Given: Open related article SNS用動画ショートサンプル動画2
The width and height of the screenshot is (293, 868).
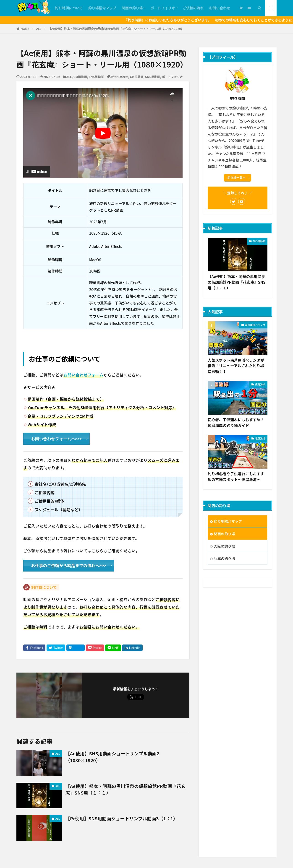Looking at the screenshot, I should [x=113, y=757].
